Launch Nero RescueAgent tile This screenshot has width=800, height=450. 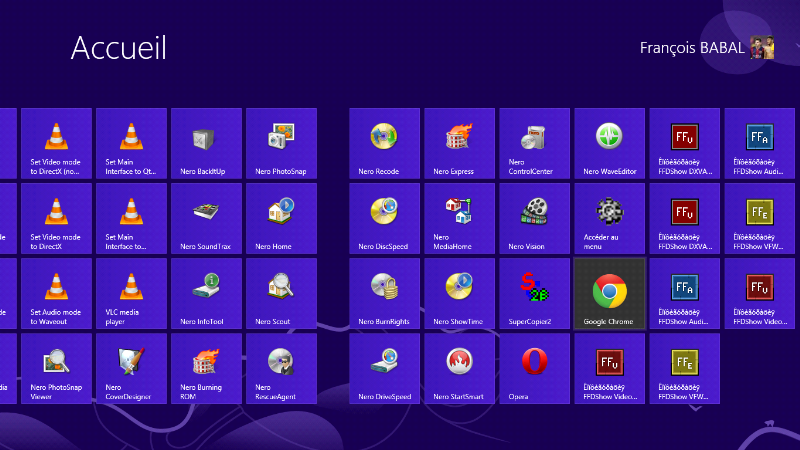[x=281, y=368]
